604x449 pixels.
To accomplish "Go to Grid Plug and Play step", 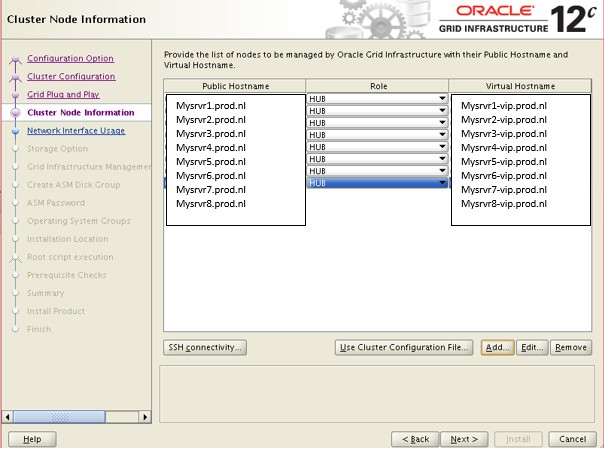I will (x=63, y=95).
